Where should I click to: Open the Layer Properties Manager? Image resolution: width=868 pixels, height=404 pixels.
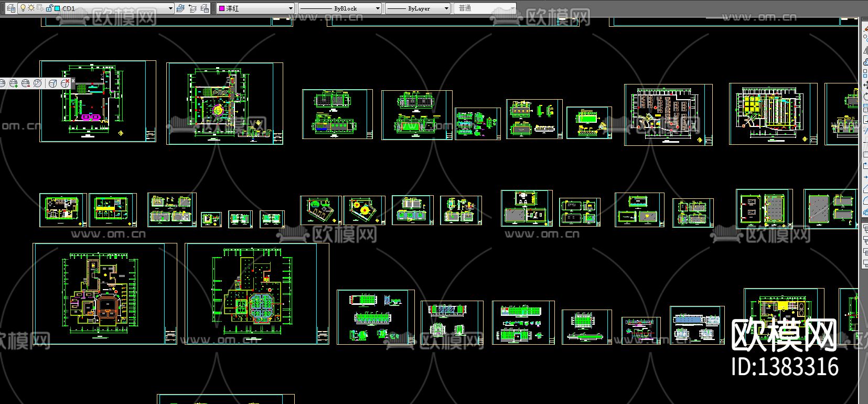(11, 8)
